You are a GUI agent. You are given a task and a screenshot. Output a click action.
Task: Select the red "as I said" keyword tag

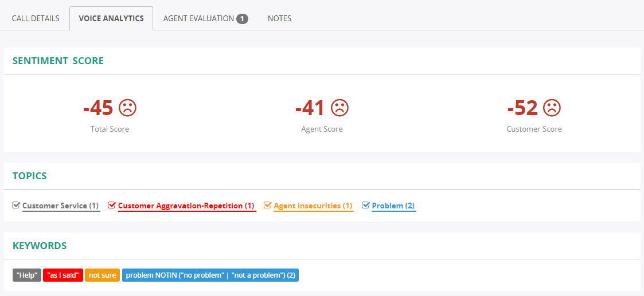[63, 275]
